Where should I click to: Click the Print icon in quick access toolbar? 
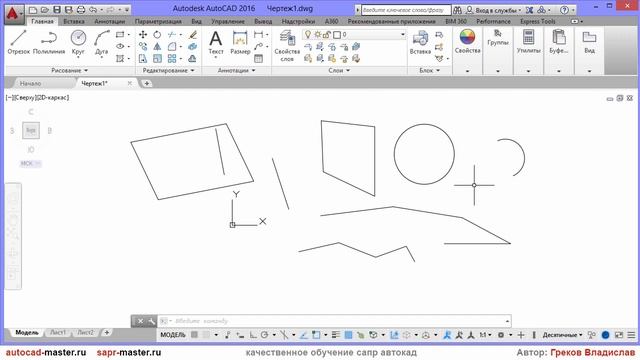(81, 9)
